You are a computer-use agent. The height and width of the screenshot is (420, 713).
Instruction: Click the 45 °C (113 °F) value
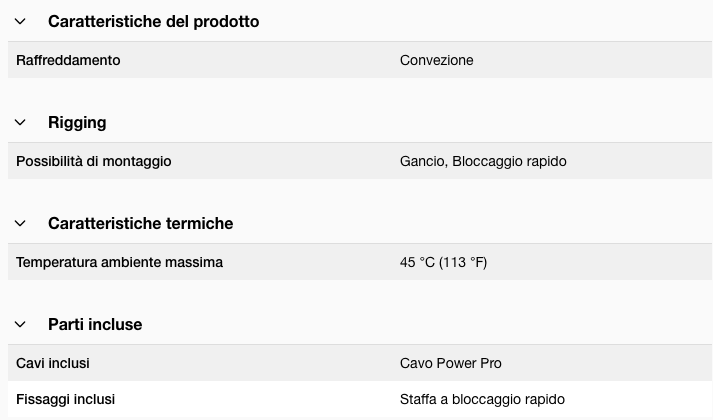(443, 262)
